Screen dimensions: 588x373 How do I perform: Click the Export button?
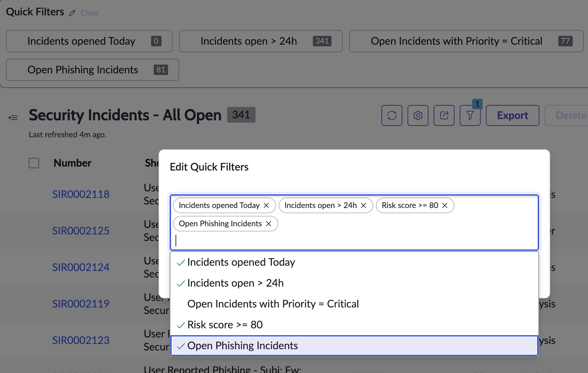(513, 115)
